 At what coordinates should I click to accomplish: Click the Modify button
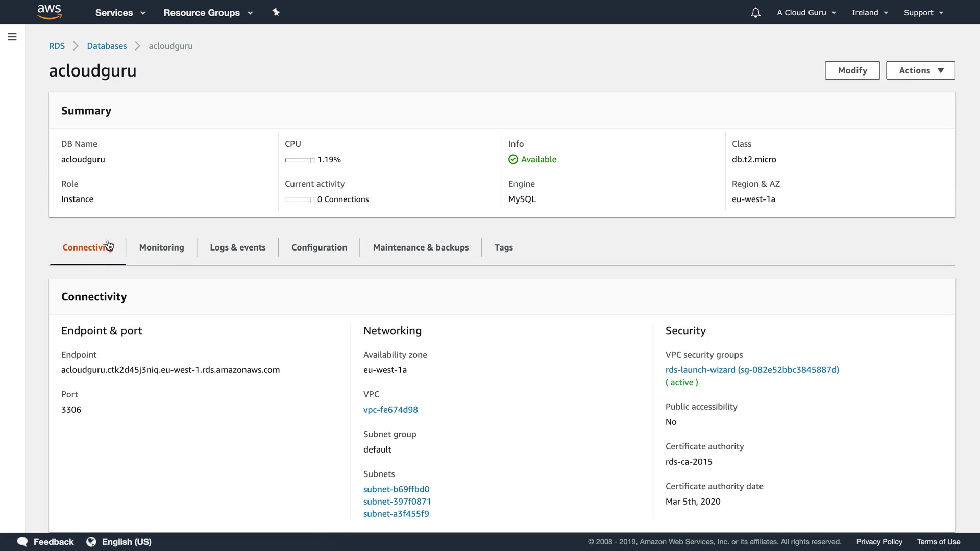pos(852,70)
